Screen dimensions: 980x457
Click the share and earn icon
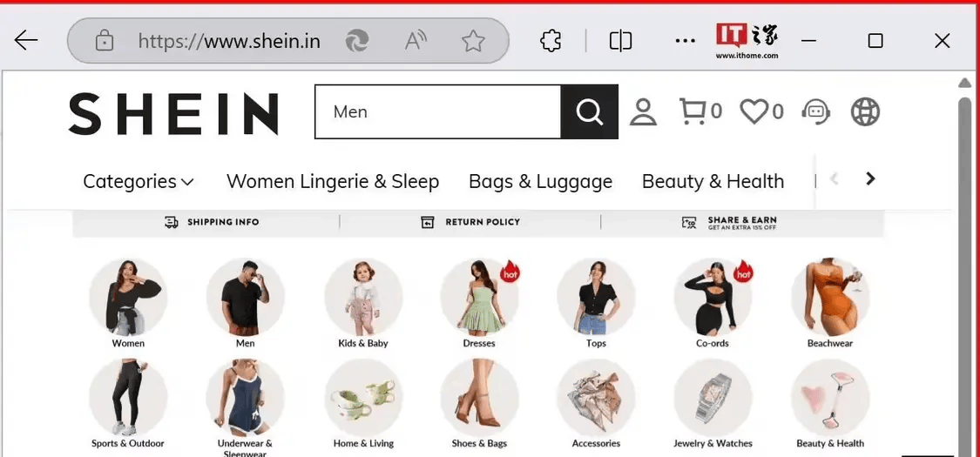689,223
